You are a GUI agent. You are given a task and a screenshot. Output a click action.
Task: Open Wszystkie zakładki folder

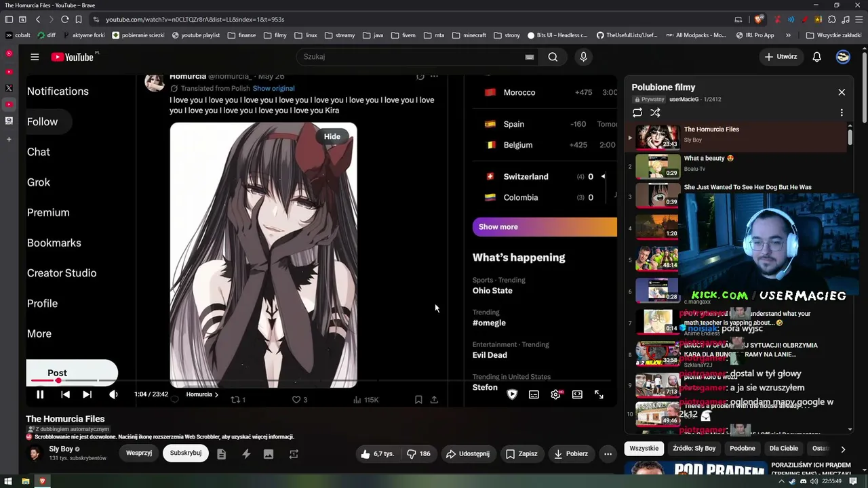point(833,35)
